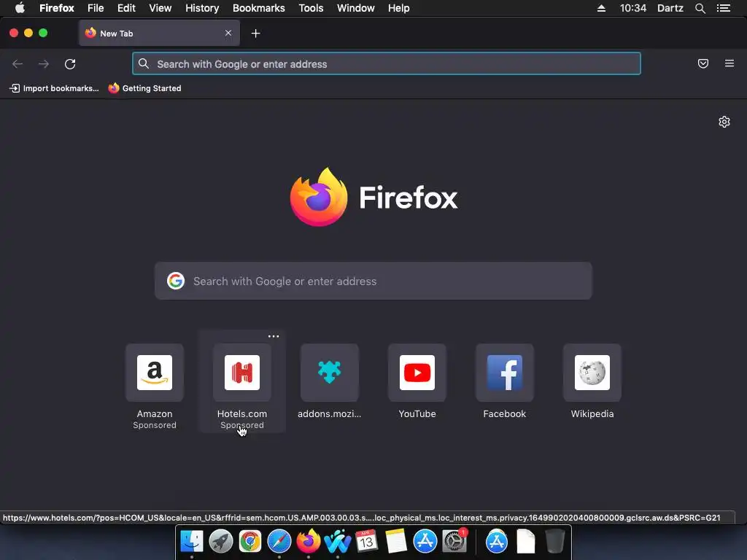Screen dimensions: 747x560
Task: Open System Preferences from the Dock
Action: point(454,542)
